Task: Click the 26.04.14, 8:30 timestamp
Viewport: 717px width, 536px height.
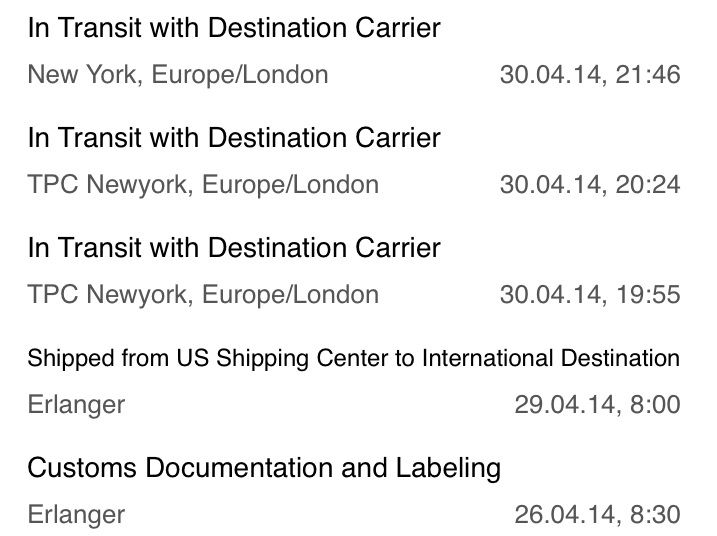Action: click(597, 515)
